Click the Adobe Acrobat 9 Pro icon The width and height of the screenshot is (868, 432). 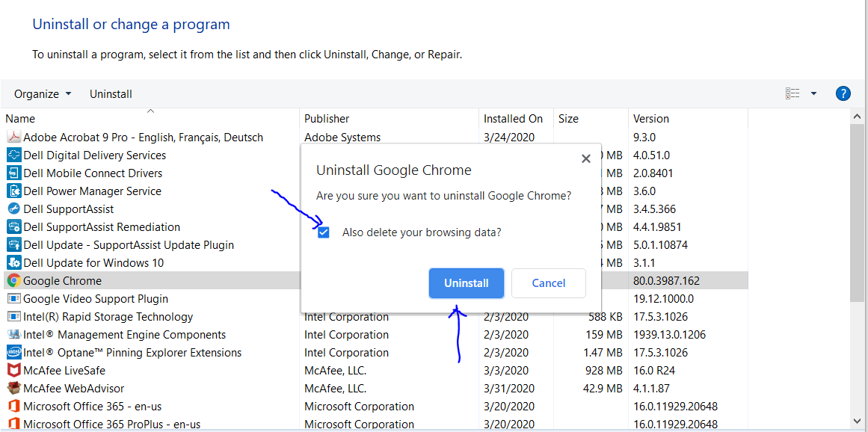pos(13,138)
